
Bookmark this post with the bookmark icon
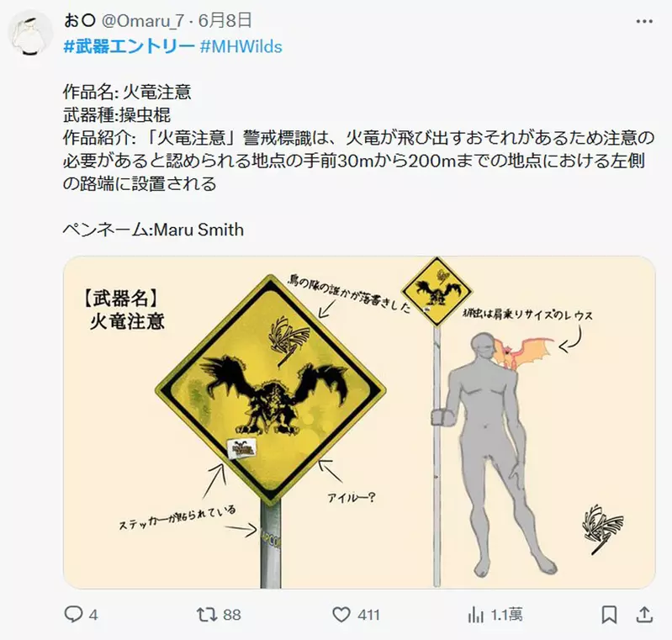click(x=609, y=615)
